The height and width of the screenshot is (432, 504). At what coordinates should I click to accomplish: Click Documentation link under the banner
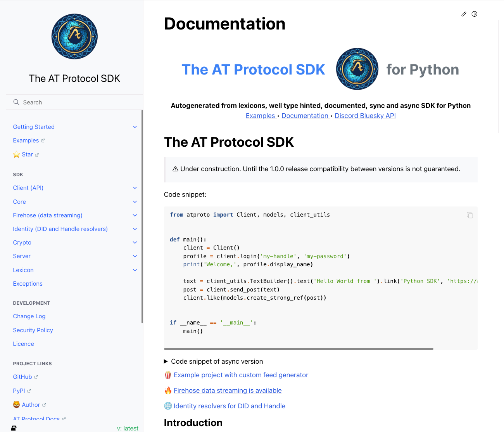coord(305,116)
